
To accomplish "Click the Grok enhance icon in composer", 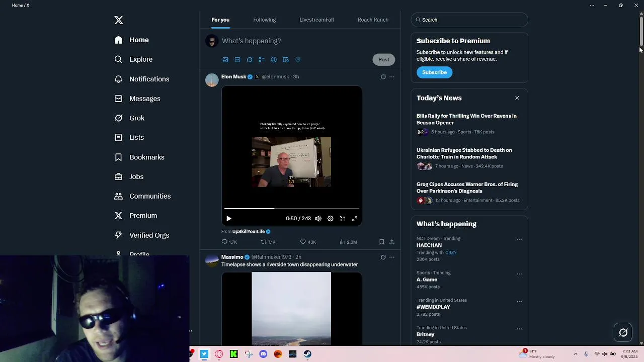I will point(250,60).
